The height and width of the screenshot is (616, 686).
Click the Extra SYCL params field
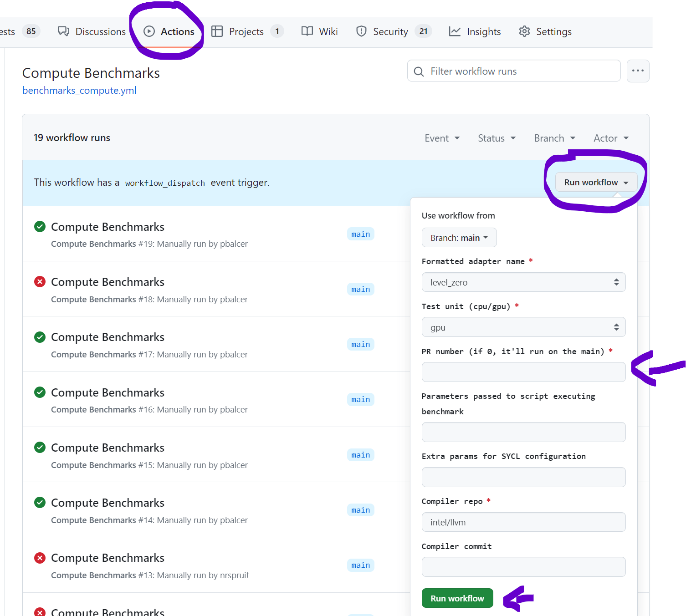(x=523, y=477)
